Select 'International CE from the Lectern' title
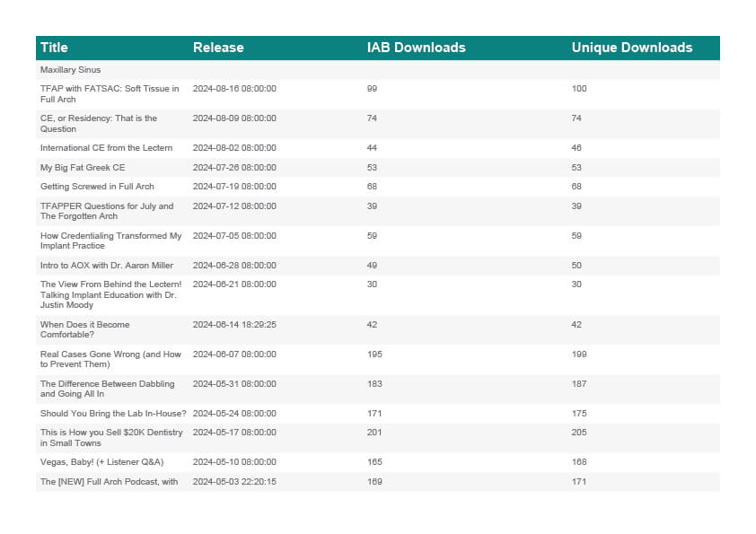The image size is (756, 534). 107,148
